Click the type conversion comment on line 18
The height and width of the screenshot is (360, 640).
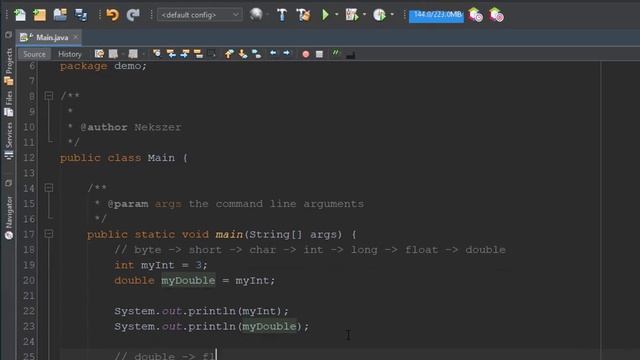310,250
